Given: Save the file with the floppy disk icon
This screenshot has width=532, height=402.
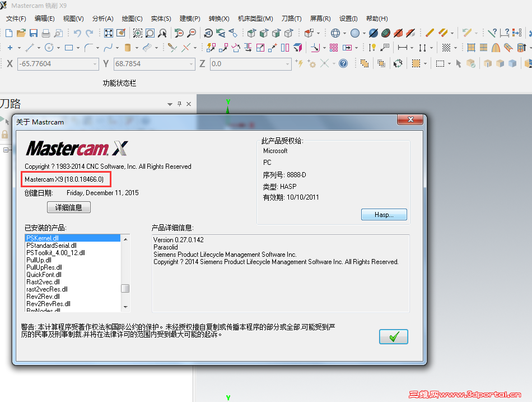Looking at the screenshot, I should click(x=34, y=33).
